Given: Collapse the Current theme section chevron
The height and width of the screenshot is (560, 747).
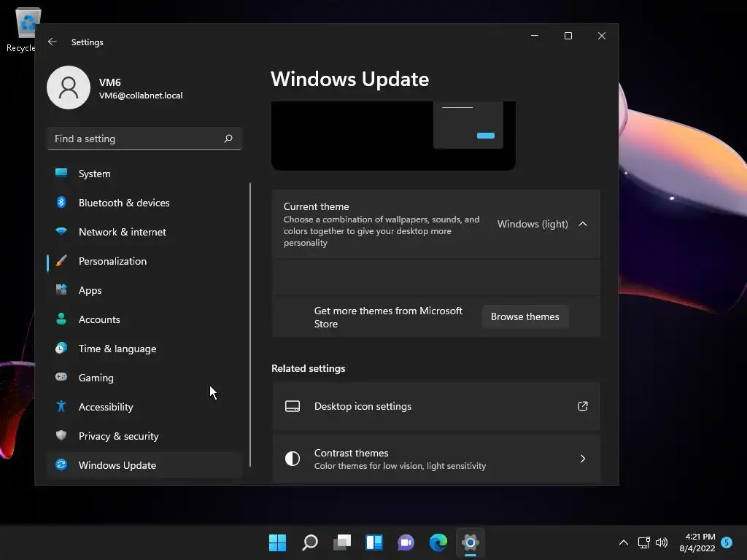Looking at the screenshot, I should pos(583,224).
